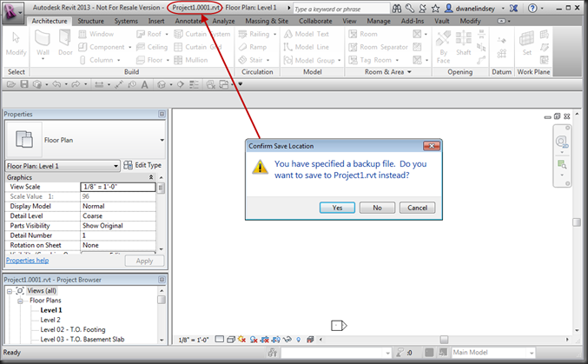588x364 pixels.
Task: Click the keyword search input field
Action: (341, 9)
